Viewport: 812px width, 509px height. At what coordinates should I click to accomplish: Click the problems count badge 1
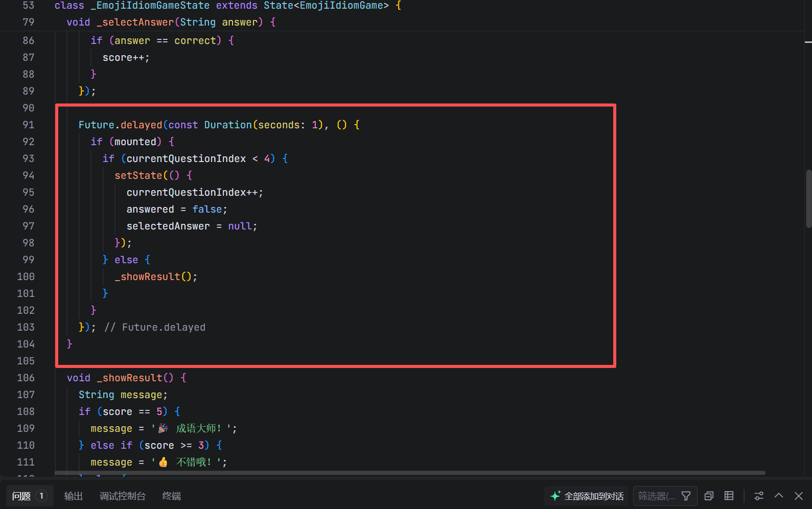pyautogui.click(x=41, y=496)
